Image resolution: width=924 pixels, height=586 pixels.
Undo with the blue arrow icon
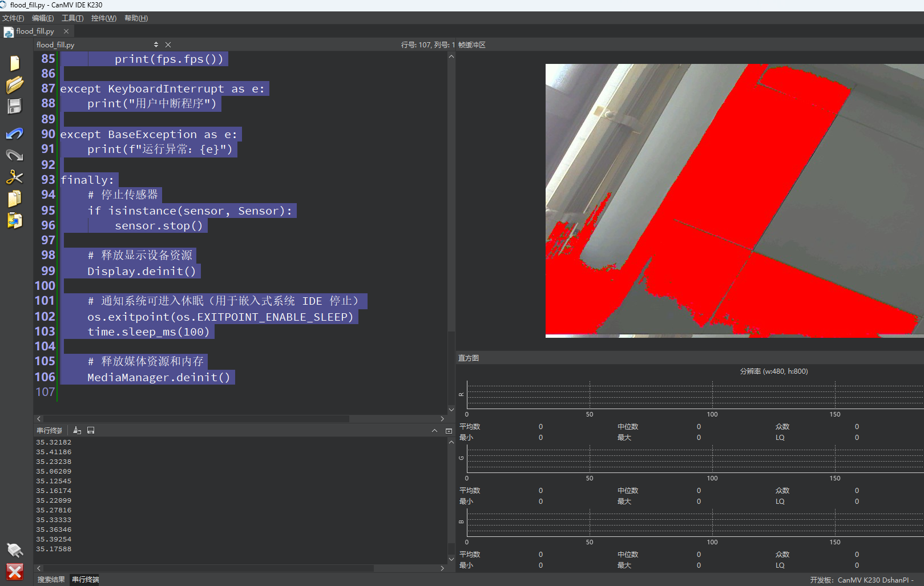15,134
